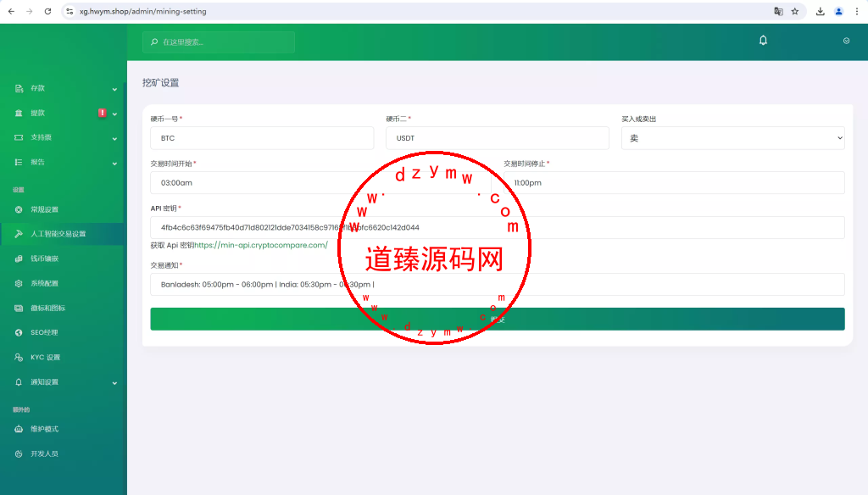Click the KYC 设置 user icon
Screen dimensions: 868x495
coord(19,357)
